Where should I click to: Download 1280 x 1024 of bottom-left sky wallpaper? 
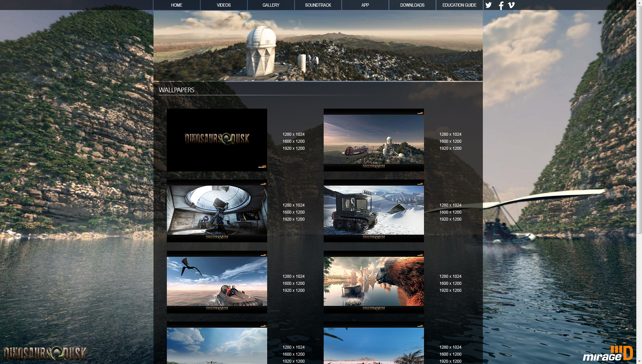[294, 347]
